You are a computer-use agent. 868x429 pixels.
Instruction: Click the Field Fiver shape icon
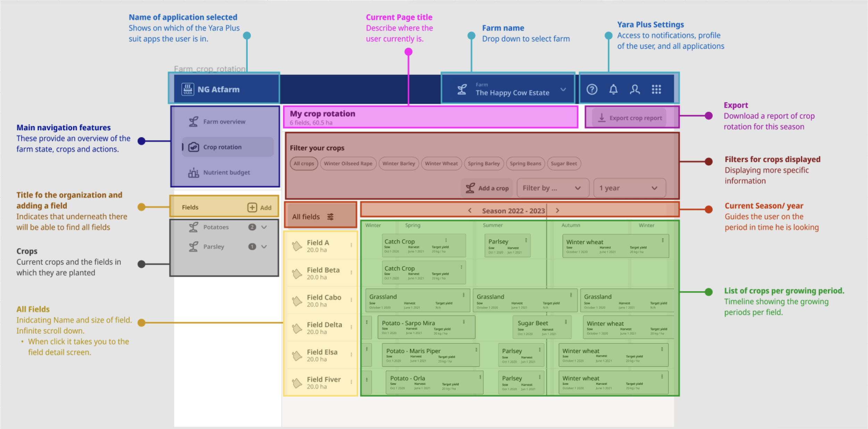pyautogui.click(x=297, y=383)
